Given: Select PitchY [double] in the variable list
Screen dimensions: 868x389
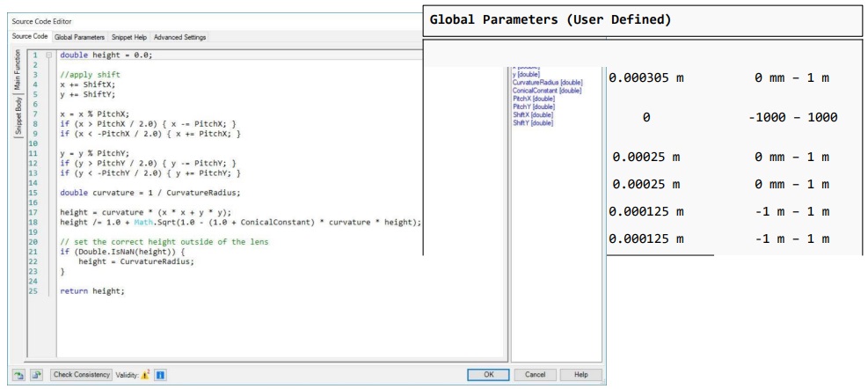Looking at the screenshot, I should [533, 106].
